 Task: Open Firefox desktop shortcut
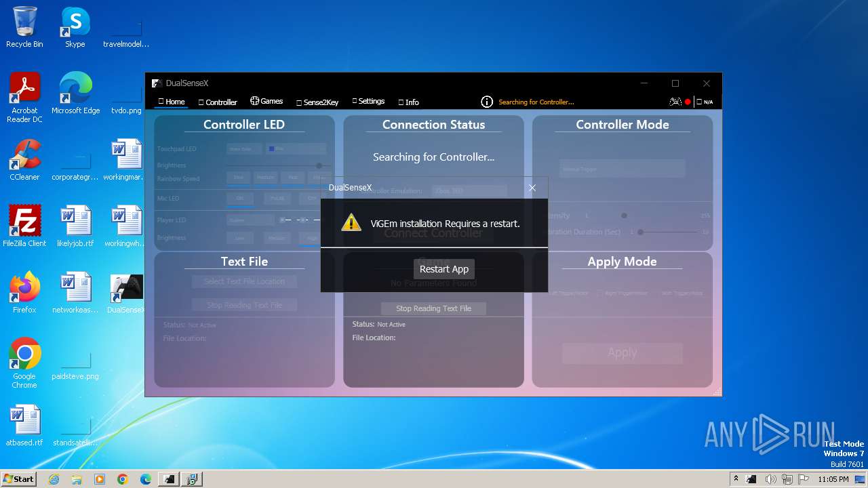click(24, 293)
